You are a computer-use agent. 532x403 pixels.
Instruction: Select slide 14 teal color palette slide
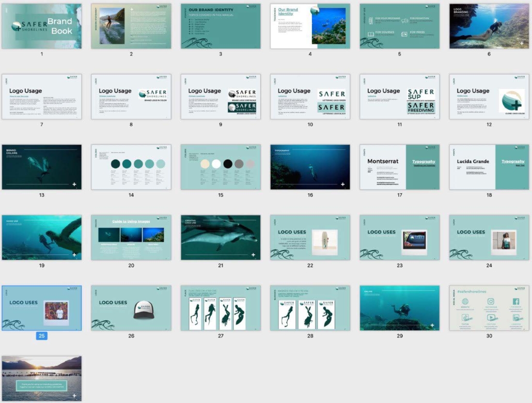pos(131,167)
